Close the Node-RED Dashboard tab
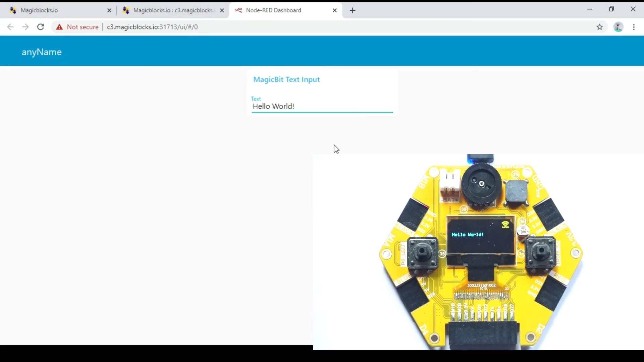Screen dimensions: 644x362 pos(335,10)
